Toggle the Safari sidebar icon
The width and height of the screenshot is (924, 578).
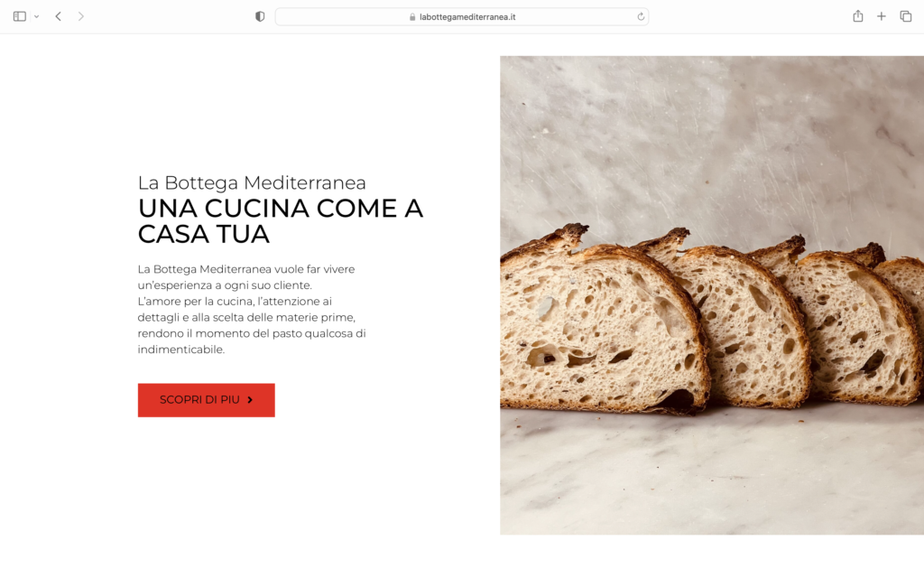click(x=20, y=16)
